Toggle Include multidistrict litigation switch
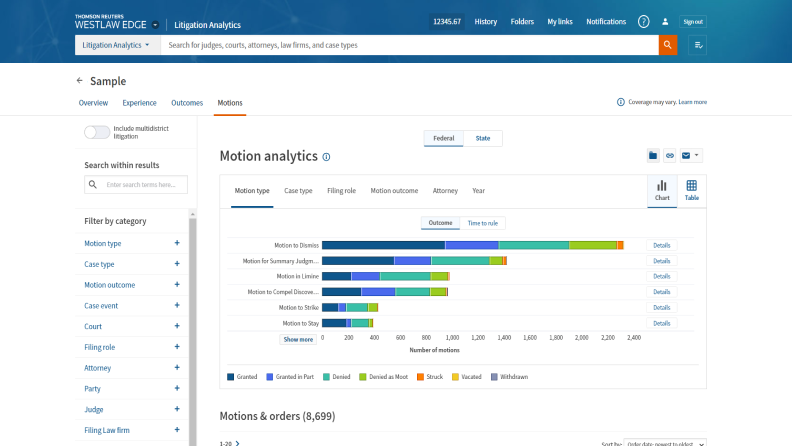The height and width of the screenshot is (446, 792). pos(97,132)
